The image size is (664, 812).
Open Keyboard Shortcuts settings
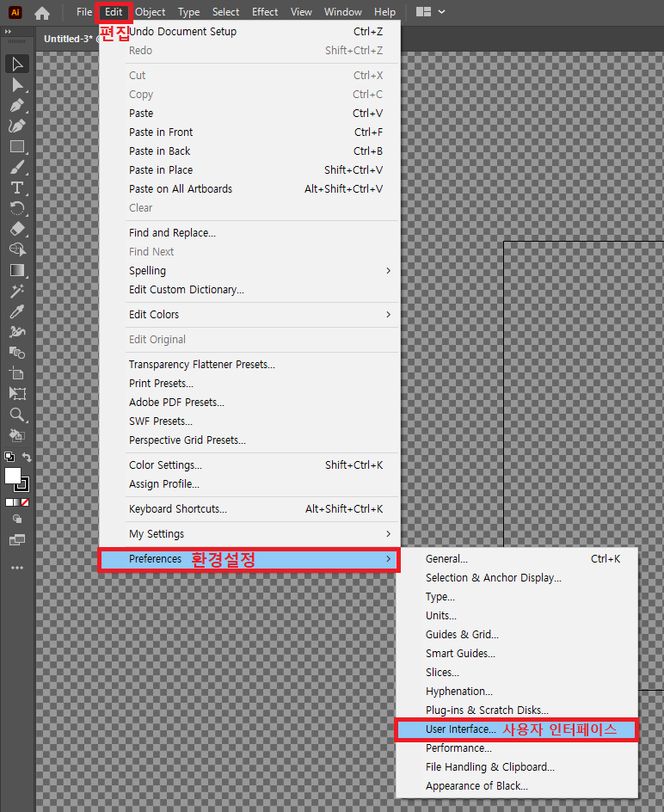click(x=249, y=509)
